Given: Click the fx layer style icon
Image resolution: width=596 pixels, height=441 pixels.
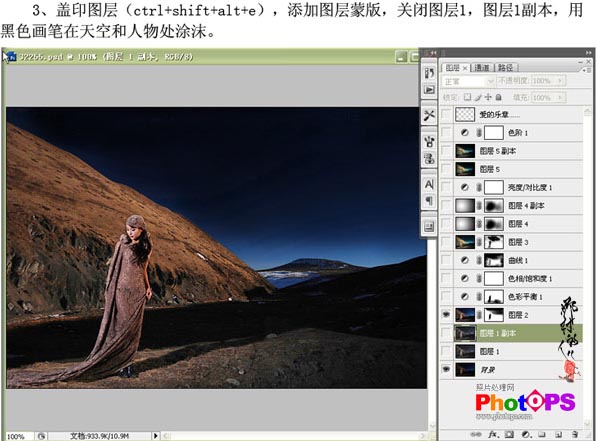Looking at the screenshot, I should (493, 434).
